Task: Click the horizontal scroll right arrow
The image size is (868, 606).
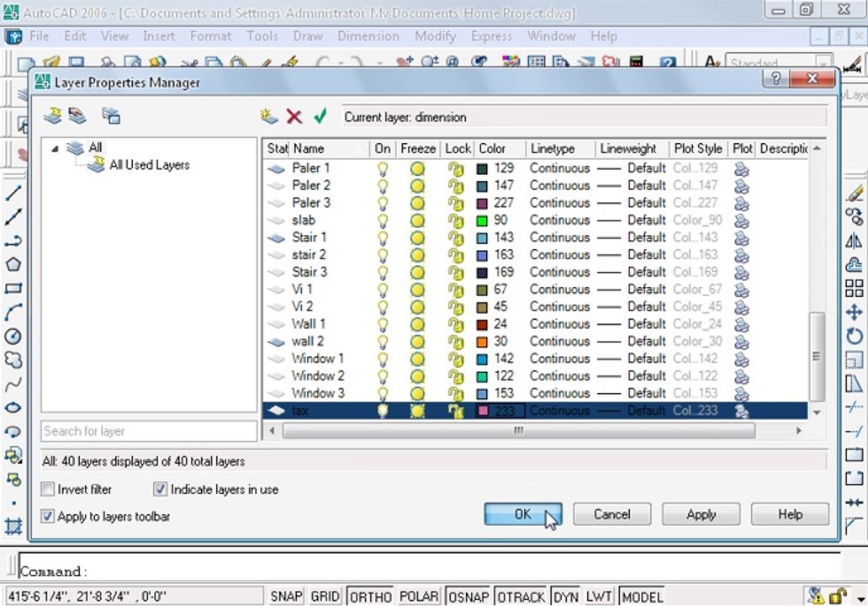Action: click(x=798, y=430)
